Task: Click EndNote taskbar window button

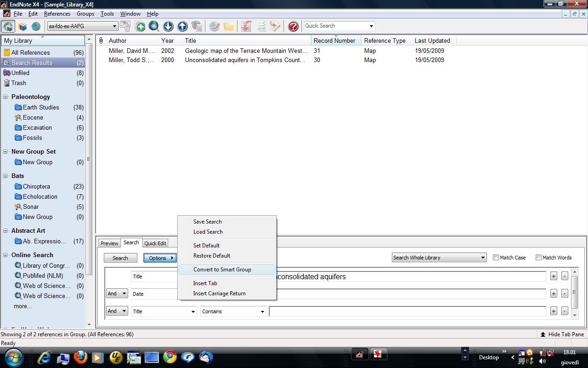Action: click(359, 354)
